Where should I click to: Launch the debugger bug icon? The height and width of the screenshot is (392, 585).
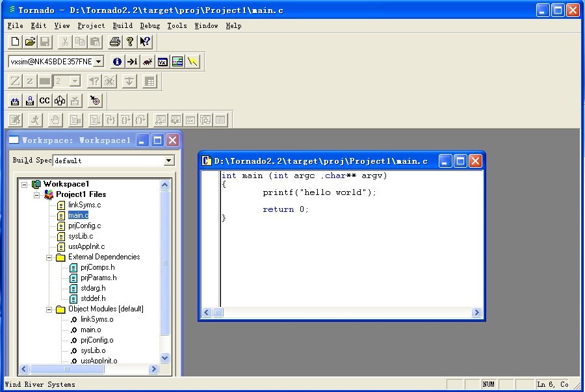(x=148, y=62)
